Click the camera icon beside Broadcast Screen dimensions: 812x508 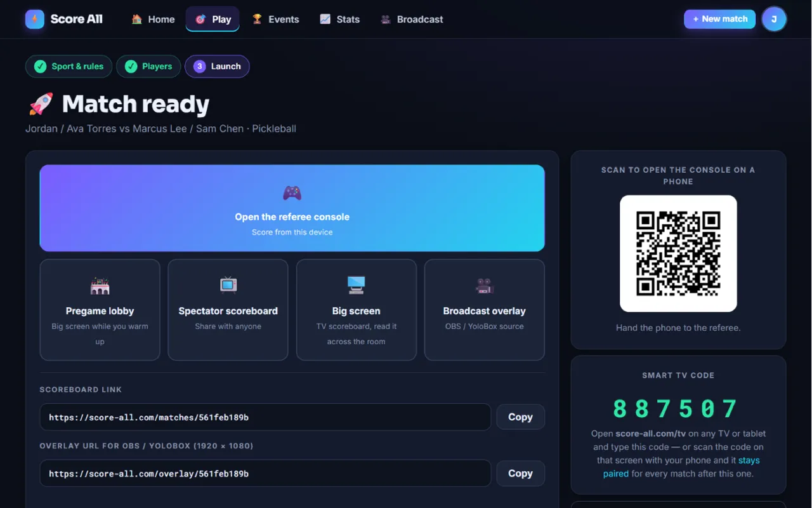(x=385, y=19)
